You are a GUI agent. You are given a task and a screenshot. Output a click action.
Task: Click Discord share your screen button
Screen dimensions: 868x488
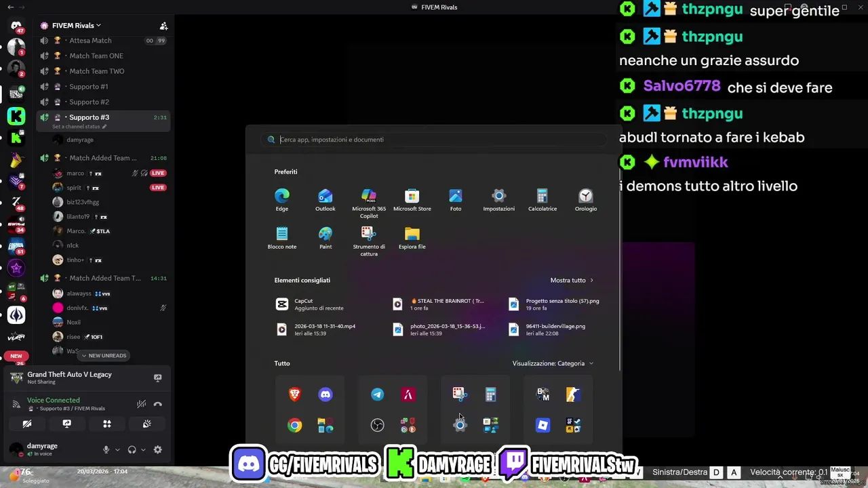[x=66, y=424]
